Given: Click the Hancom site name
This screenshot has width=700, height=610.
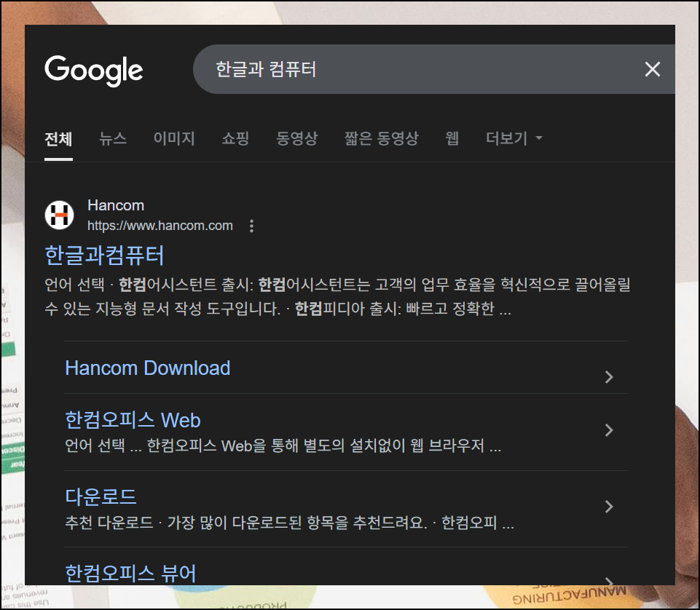Looking at the screenshot, I should [x=116, y=205].
